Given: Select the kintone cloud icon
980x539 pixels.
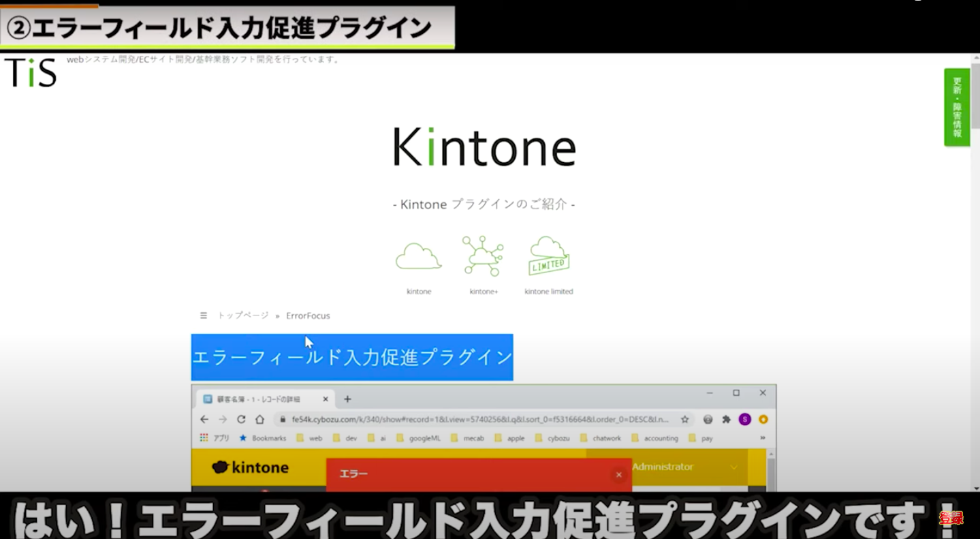Looking at the screenshot, I should (x=418, y=256).
